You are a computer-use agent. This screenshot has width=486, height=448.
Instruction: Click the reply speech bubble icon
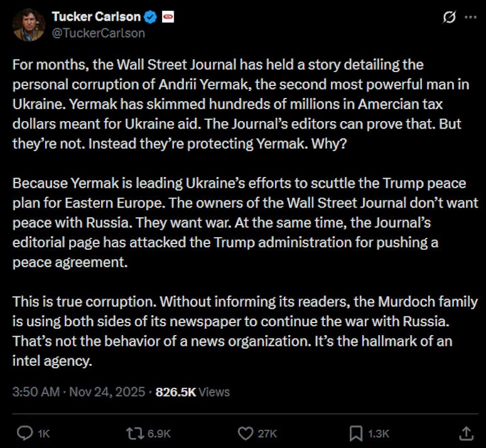click(x=24, y=432)
